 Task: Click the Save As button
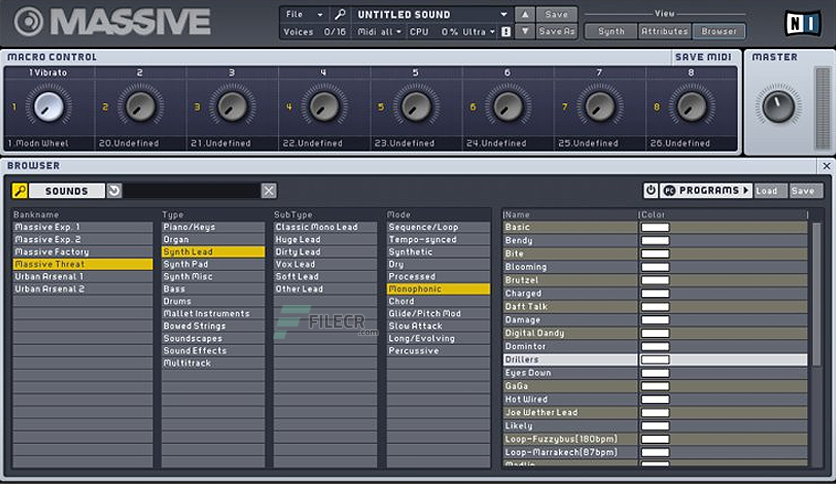tap(557, 31)
